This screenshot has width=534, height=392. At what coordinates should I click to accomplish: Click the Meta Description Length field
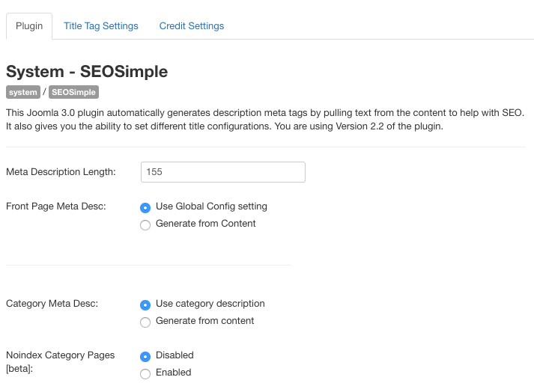coord(223,172)
